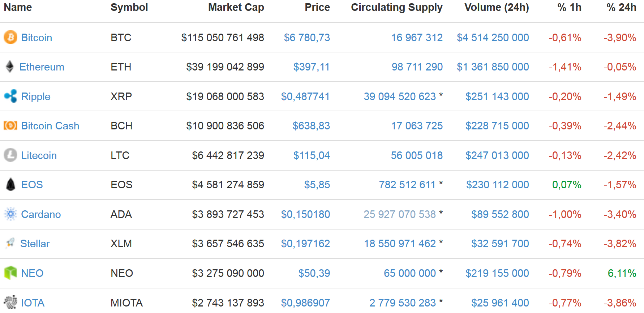Click the EOS black logo icon
The width and height of the screenshot is (644, 313).
[11, 184]
